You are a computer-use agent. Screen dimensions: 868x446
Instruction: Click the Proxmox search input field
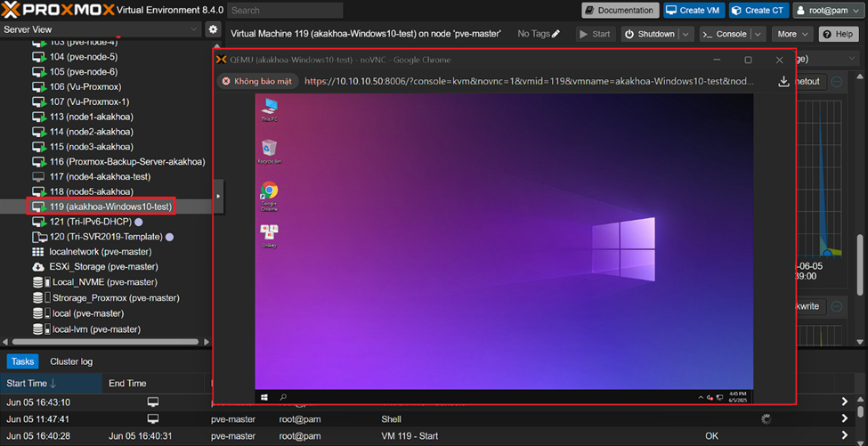pyautogui.click(x=285, y=11)
